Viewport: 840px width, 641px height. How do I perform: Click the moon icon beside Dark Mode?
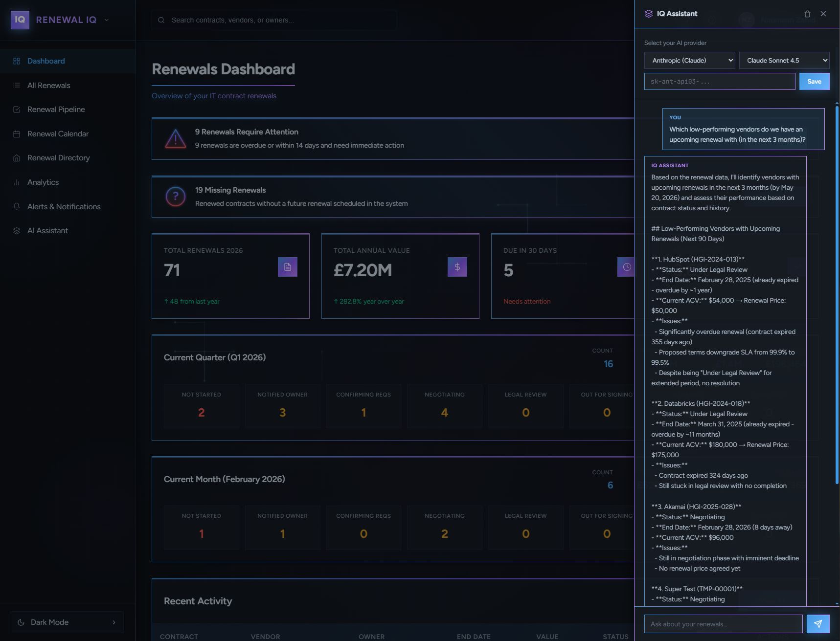click(x=21, y=622)
